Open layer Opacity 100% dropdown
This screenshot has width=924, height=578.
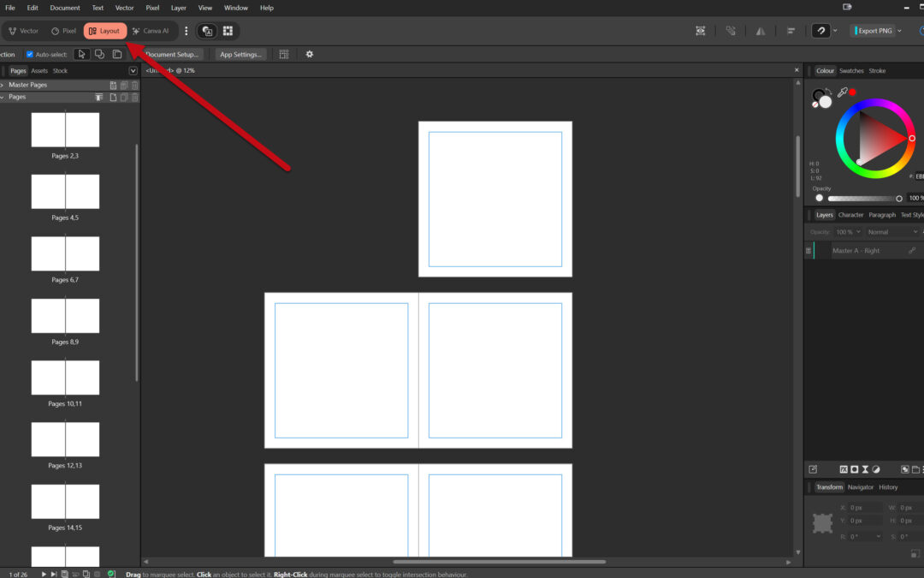(848, 232)
